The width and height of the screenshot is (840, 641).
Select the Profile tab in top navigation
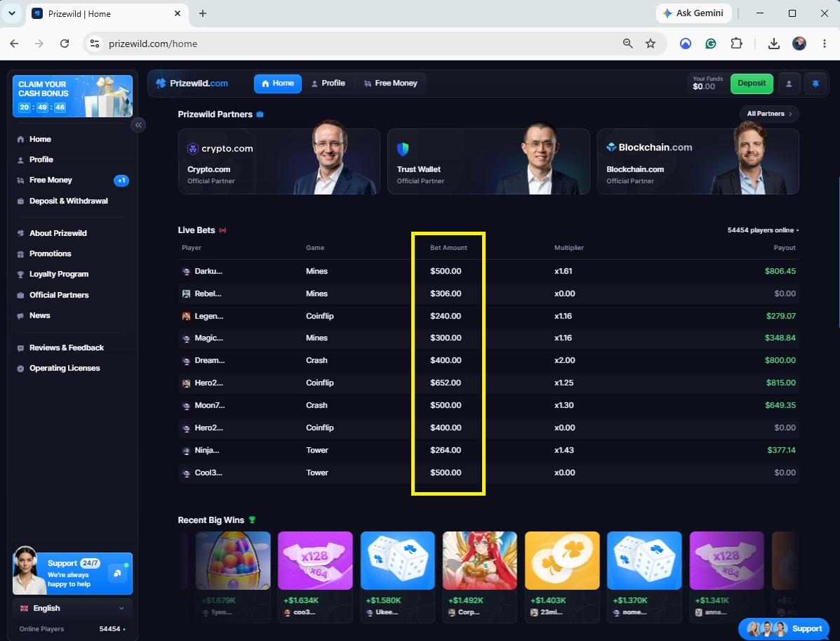(x=328, y=83)
